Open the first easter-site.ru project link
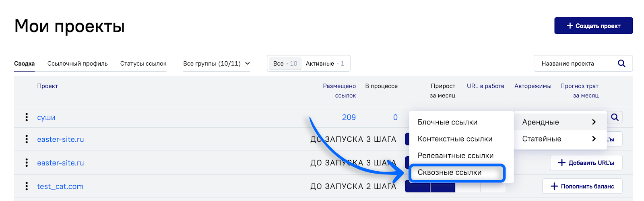The height and width of the screenshot is (201, 644). (x=60, y=139)
